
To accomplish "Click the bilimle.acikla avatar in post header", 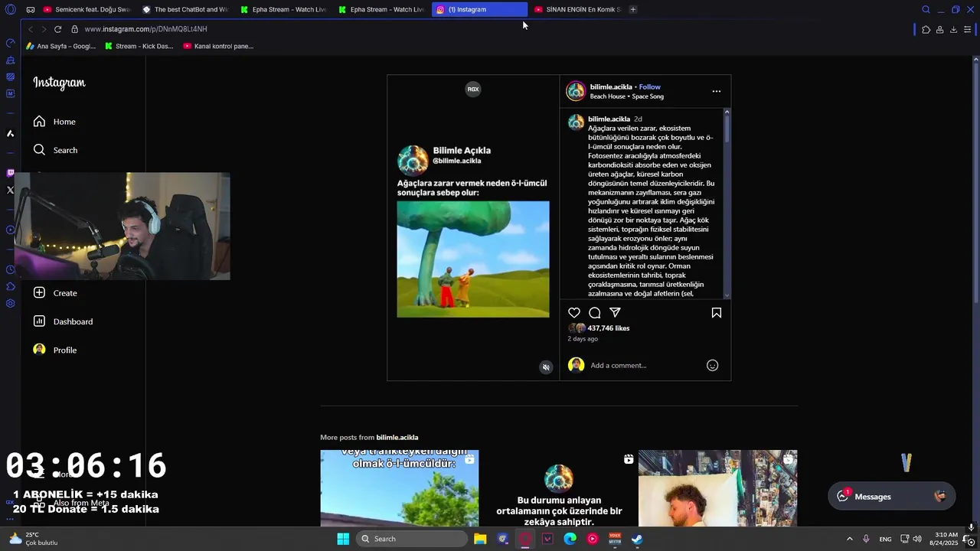I will [x=576, y=91].
